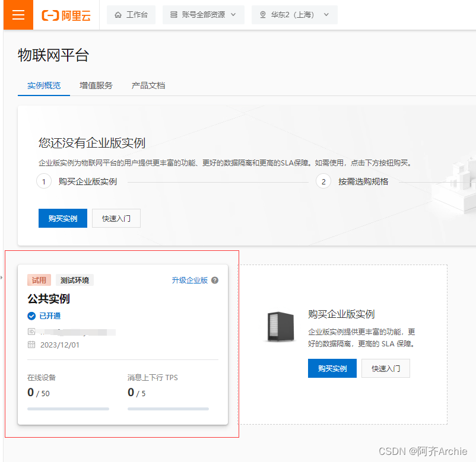Click 快速入门 in the top banner
Viewport: 476px width, 462px height.
pos(116,218)
